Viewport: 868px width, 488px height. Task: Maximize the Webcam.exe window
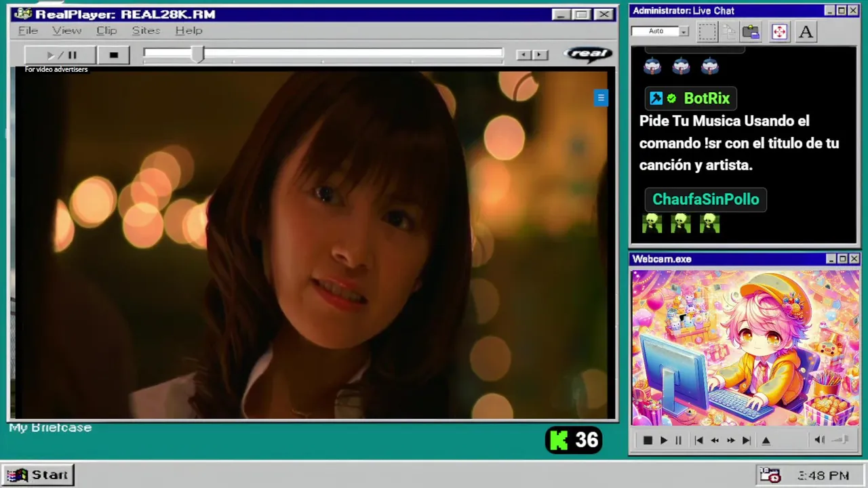(x=842, y=259)
